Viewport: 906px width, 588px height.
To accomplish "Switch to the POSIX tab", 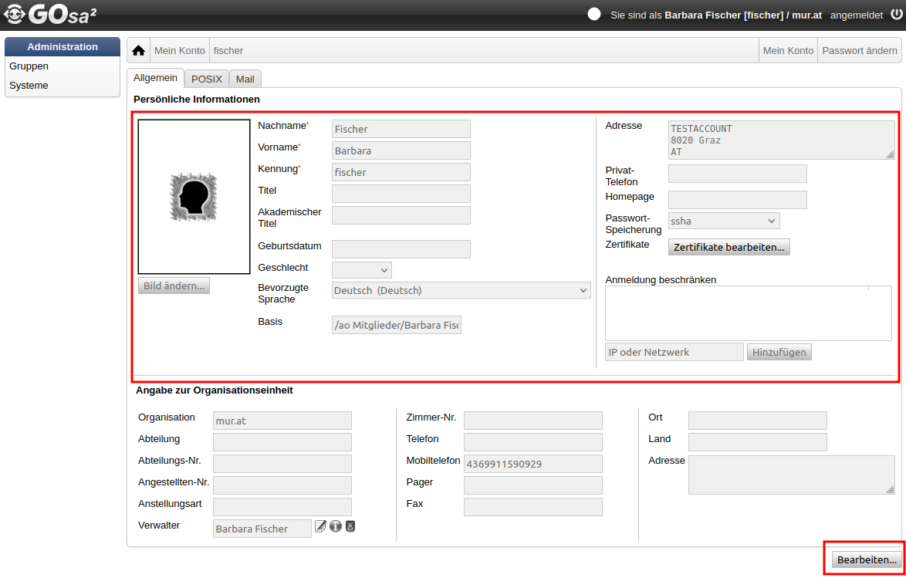I will 207,79.
